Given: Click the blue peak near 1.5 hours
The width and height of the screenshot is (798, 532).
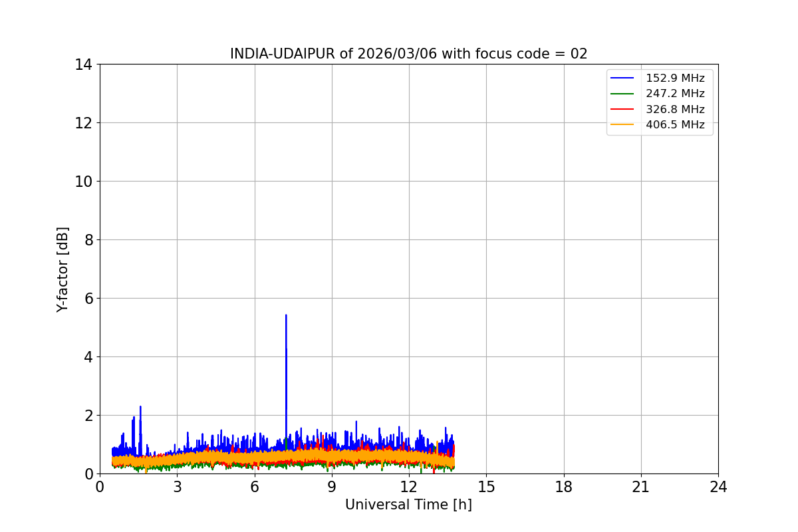Looking at the screenshot, I should pyautogui.click(x=140, y=408).
